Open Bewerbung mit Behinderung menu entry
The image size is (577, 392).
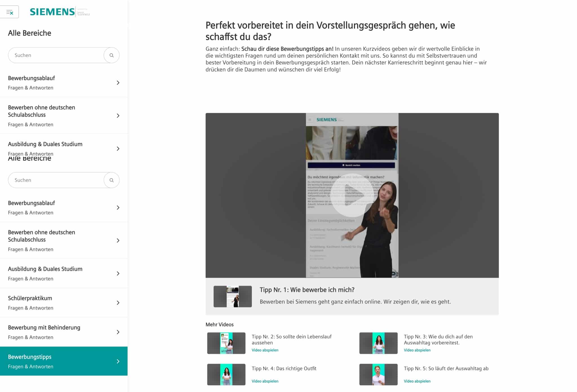pos(64,332)
